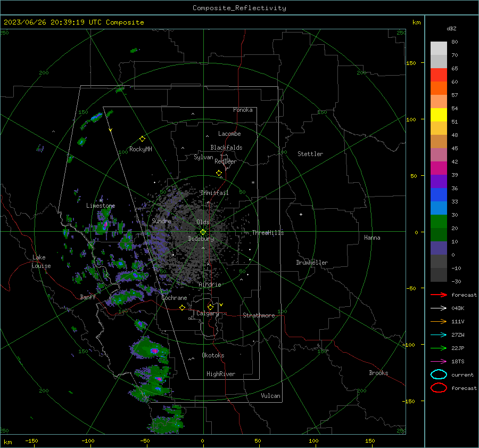Image resolution: width=479 pixels, height=448 pixels.
Task: Click the Innisfail city label
Action: pyautogui.click(x=214, y=193)
